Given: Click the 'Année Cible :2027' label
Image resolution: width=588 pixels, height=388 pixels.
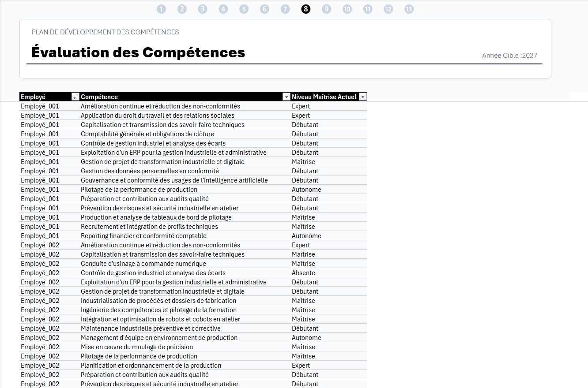Looking at the screenshot, I should [510, 56].
